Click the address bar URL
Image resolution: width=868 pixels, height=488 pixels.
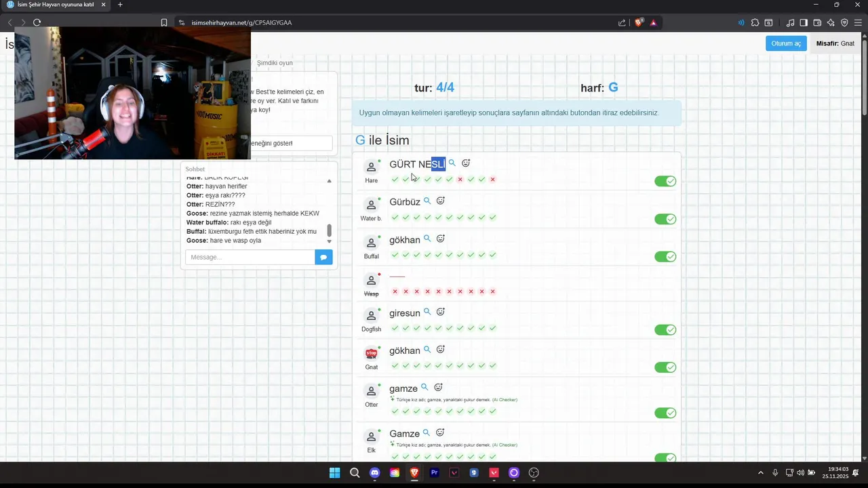point(241,22)
